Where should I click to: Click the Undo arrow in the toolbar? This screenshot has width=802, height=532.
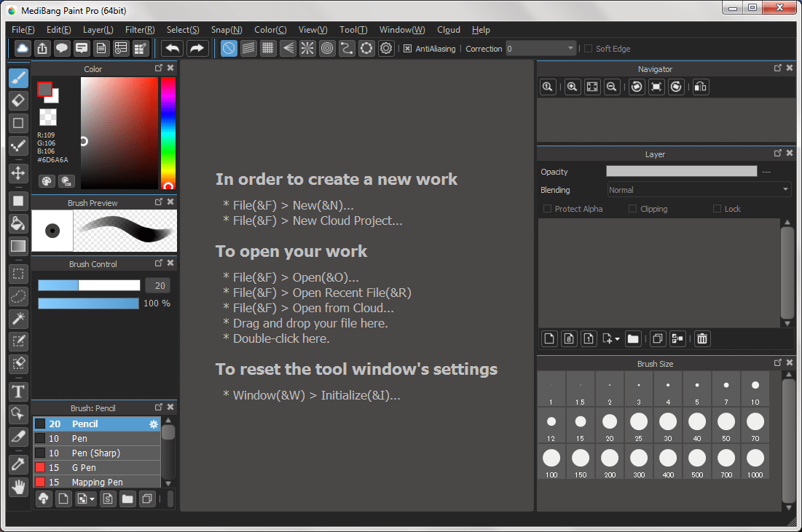pos(173,48)
